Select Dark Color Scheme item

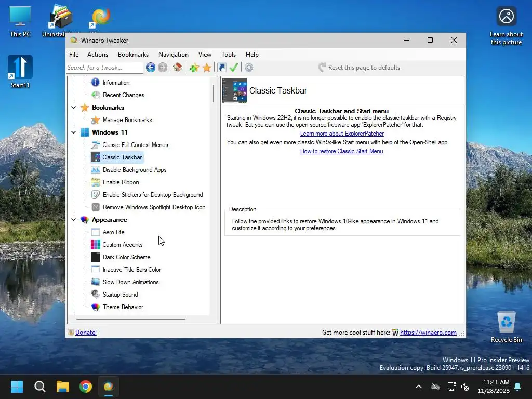pos(127,257)
